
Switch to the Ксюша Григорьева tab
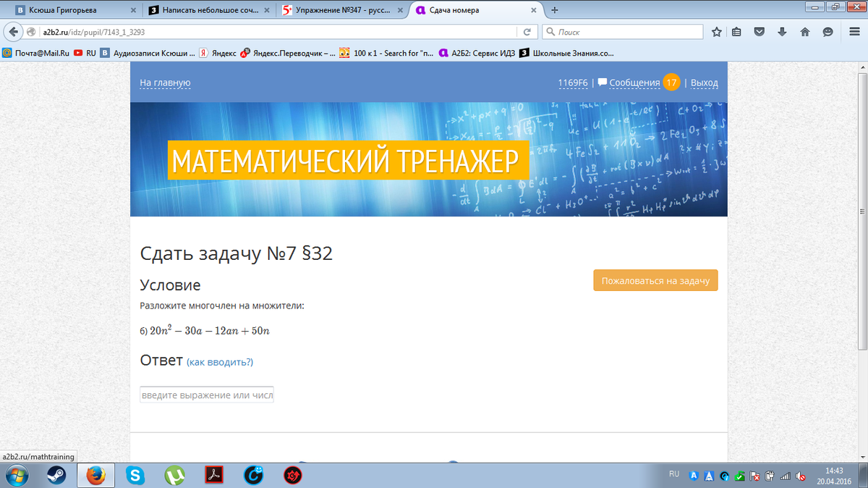(69, 10)
